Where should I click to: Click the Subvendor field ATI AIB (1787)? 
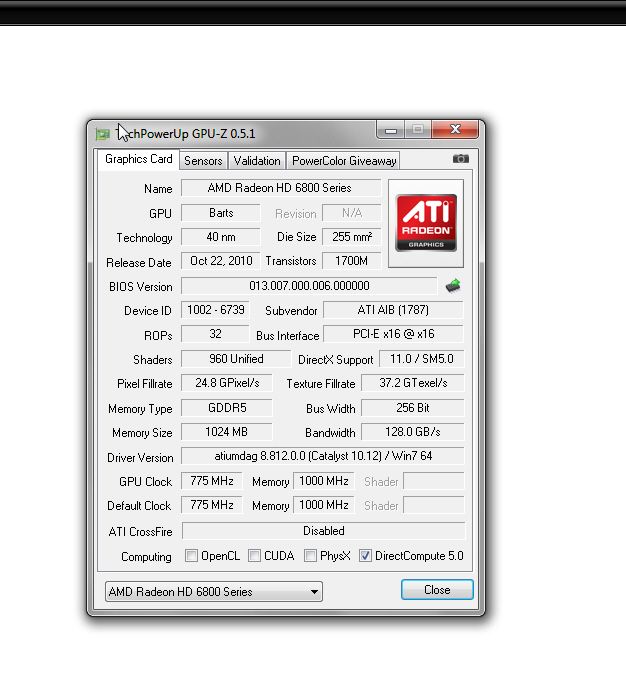393,310
